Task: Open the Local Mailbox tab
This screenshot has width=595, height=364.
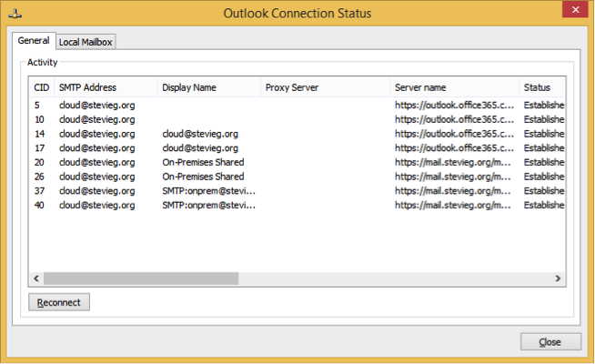Action: (x=86, y=42)
